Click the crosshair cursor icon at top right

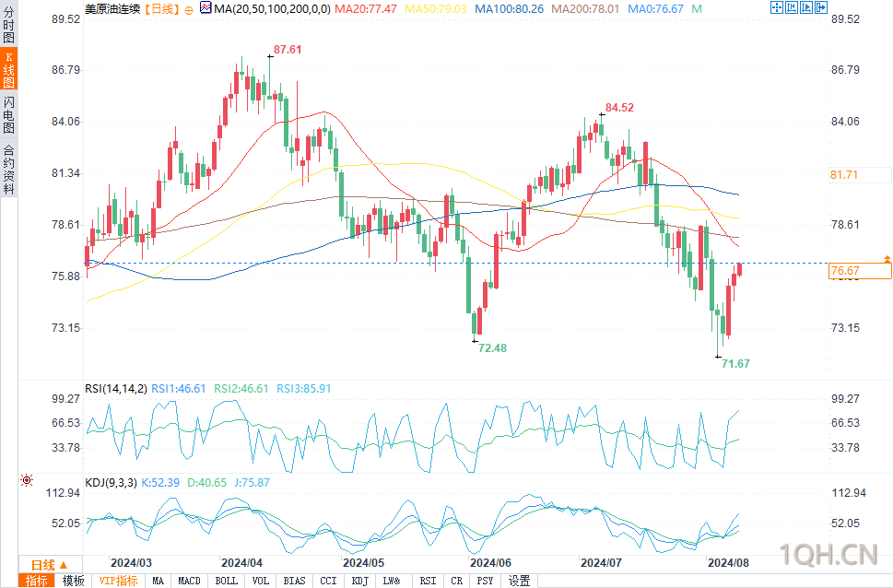(777, 7)
